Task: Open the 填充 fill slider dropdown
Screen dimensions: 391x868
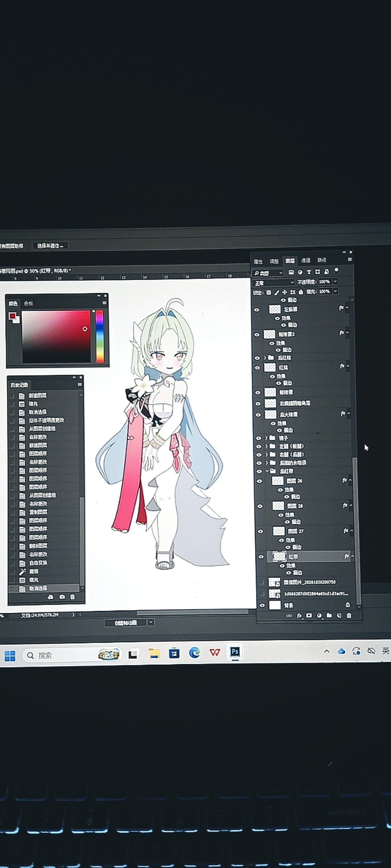Action: coord(335,291)
